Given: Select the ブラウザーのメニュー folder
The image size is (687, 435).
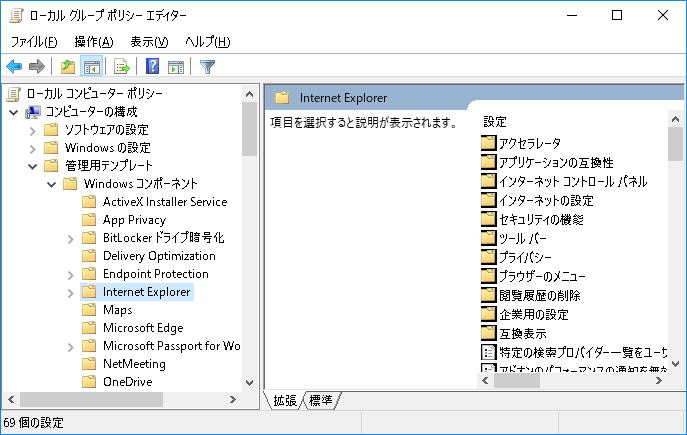Looking at the screenshot, I should [x=542, y=276].
